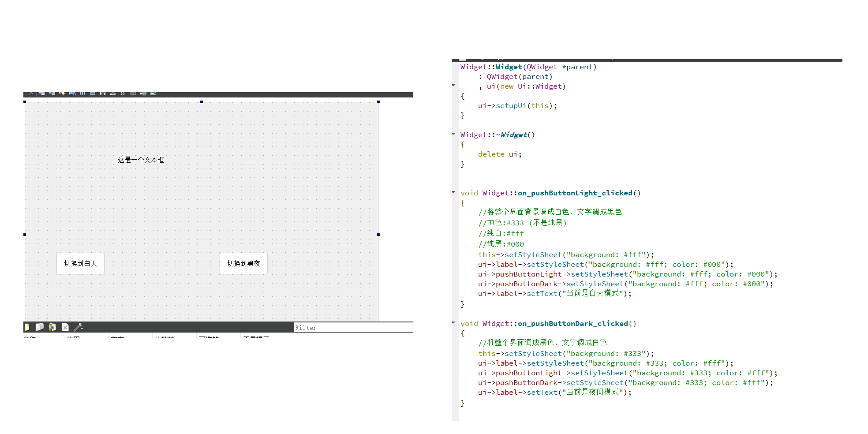Click the Adjust Size toolbar icon

point(153,94)
